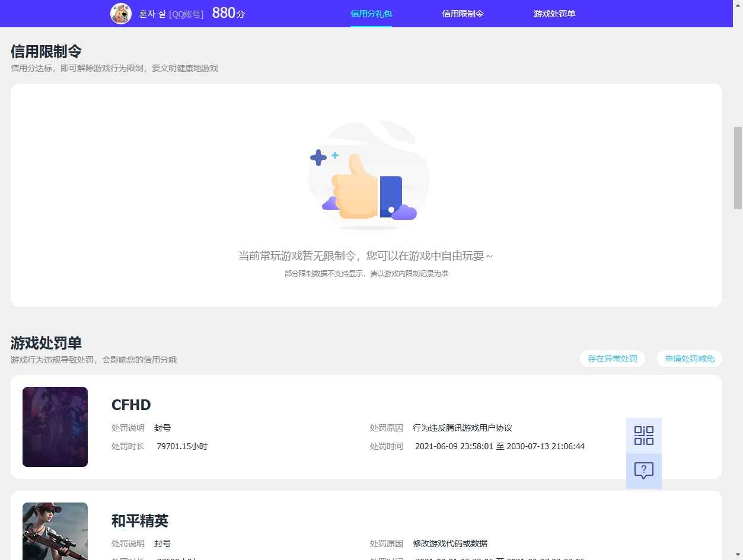Click the username 혼자 살 in header

[152, 14]
